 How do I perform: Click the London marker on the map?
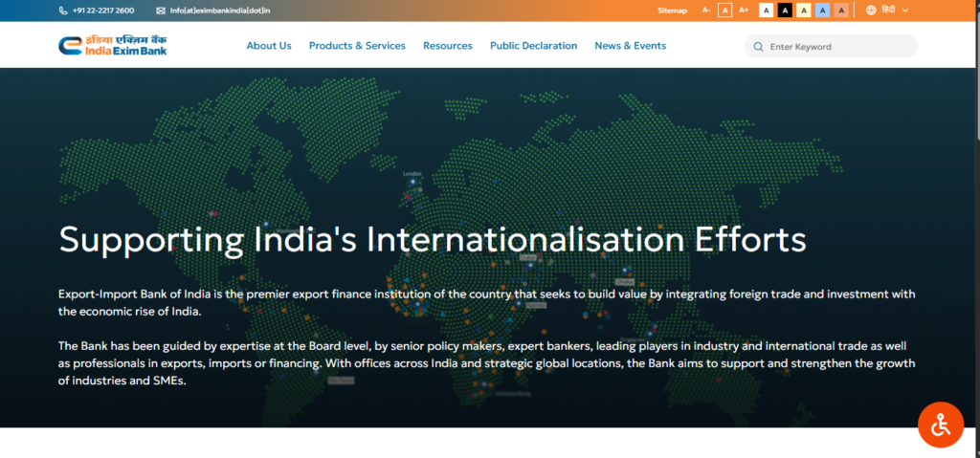pyautogui.click(x=412, y=182)
